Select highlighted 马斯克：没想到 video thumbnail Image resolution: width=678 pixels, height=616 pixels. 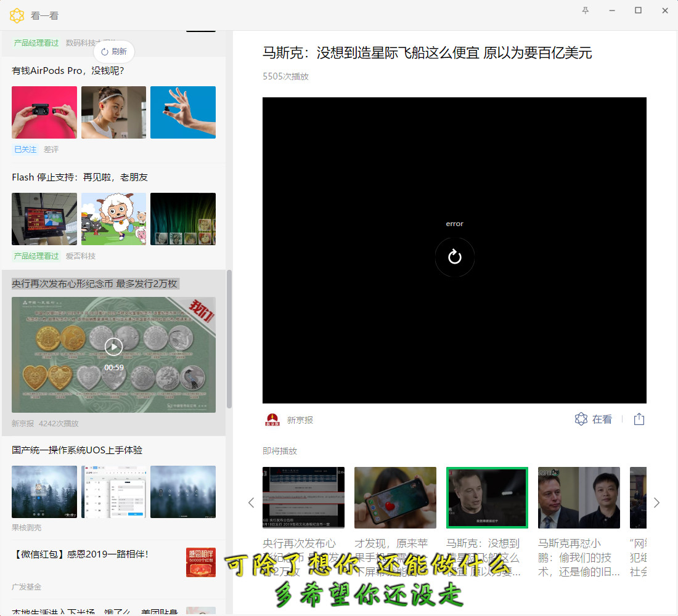[487, 498]
